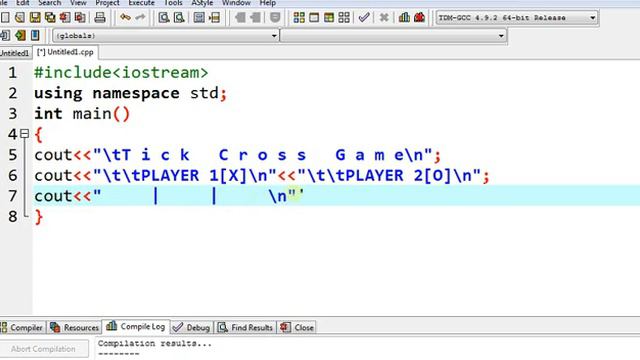Click the grayed Stop Execution X icon

384,18
